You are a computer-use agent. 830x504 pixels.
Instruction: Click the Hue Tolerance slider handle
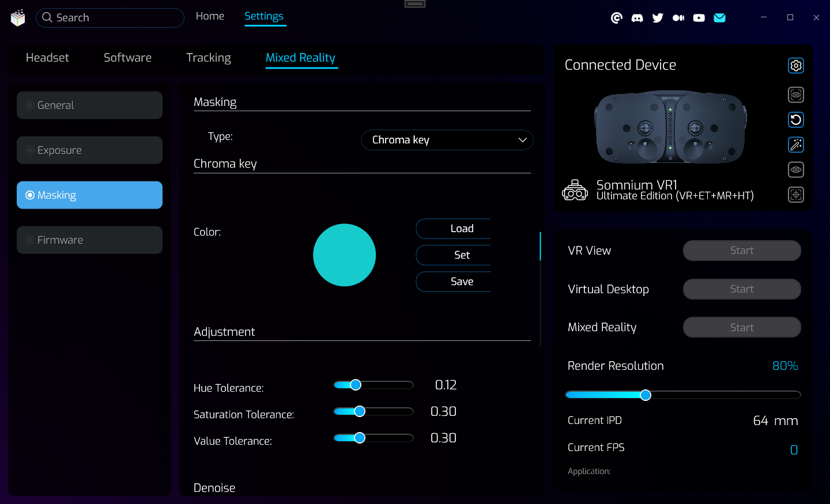click(356, 385)
